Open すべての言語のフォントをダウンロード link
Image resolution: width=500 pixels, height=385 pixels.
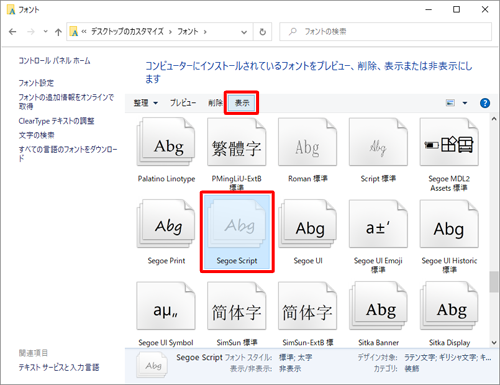(68, 154)
